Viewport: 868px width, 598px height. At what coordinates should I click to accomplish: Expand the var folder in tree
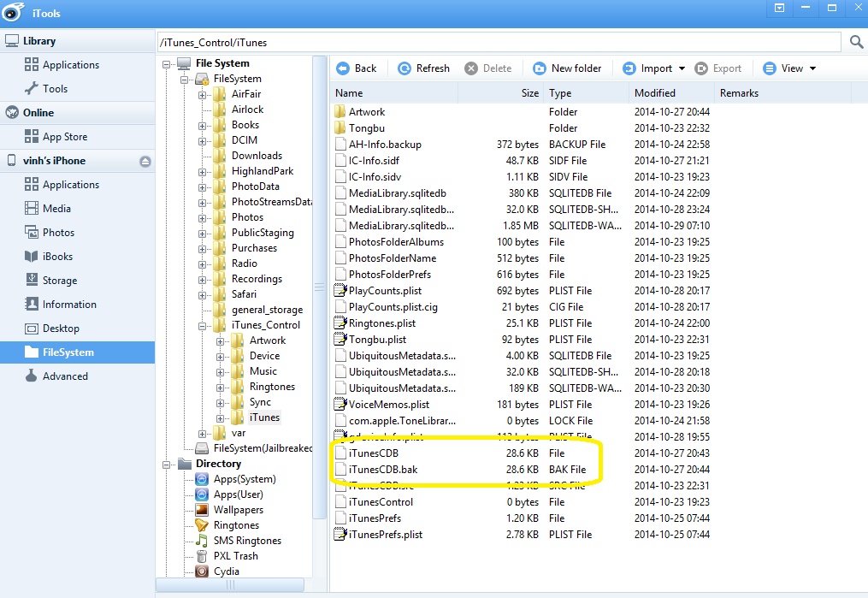click(203, 434)
